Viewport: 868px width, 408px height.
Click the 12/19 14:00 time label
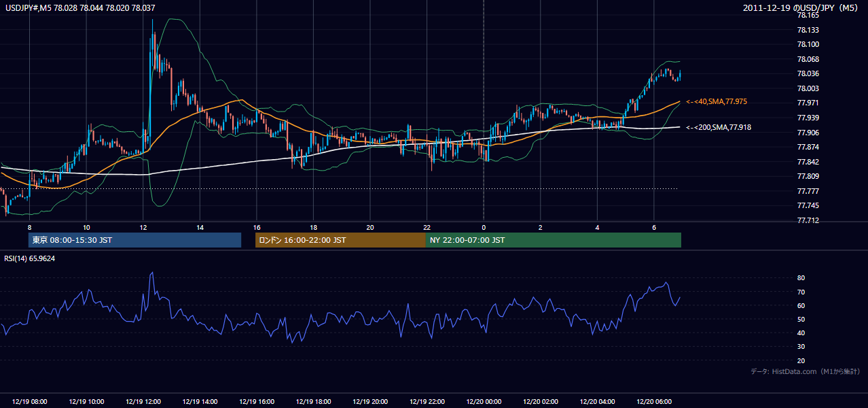[x=200, y=402]
